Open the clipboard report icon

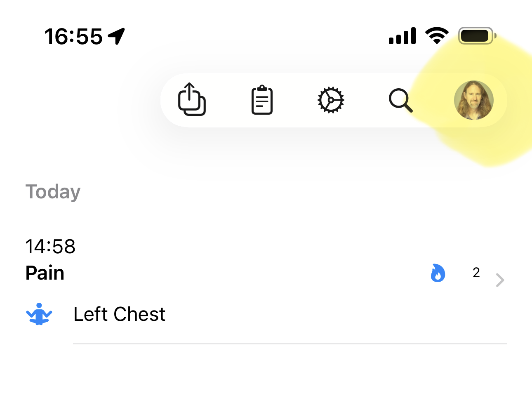262,100
